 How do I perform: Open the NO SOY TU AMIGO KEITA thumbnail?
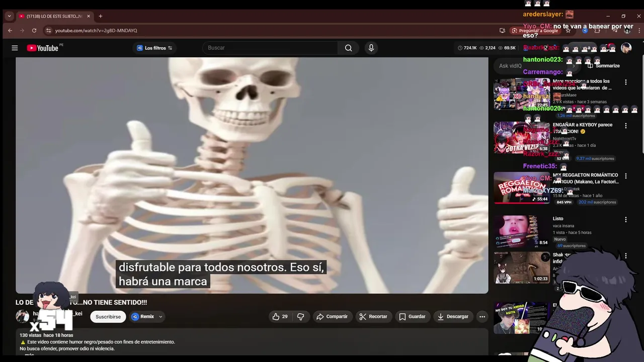click(521, 318)
